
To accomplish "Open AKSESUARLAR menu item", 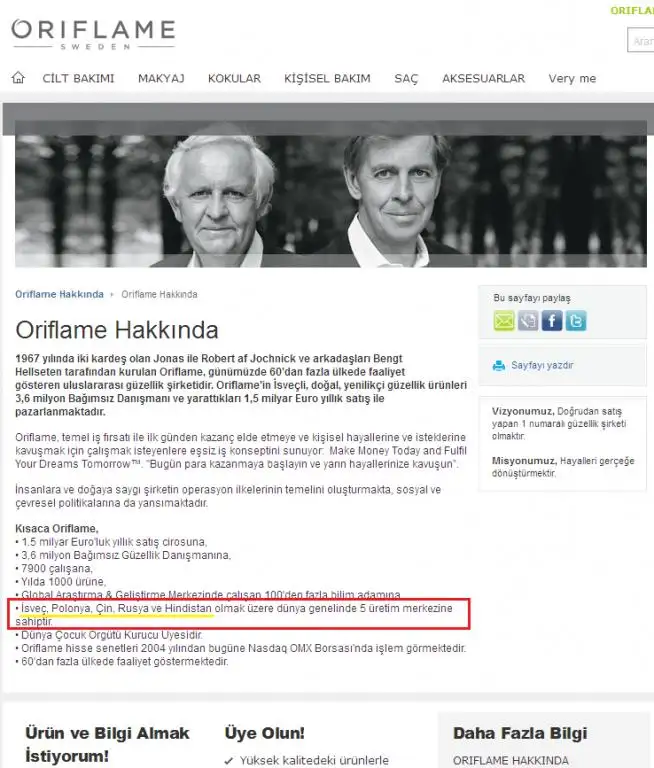I will [484, 78].
